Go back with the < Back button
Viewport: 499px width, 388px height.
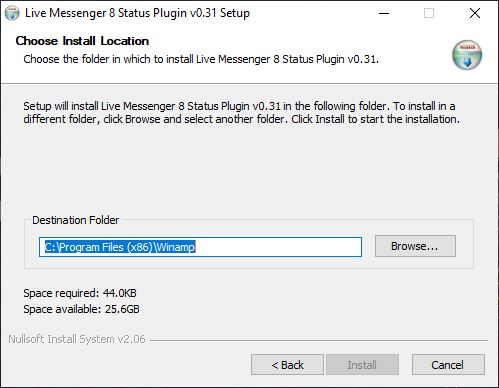coord(287,365)
